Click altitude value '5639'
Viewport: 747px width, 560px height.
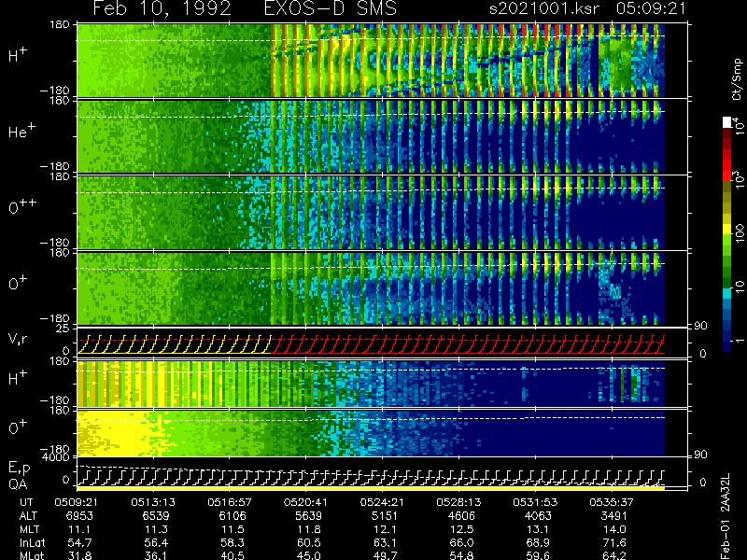(x=309, y=516)
